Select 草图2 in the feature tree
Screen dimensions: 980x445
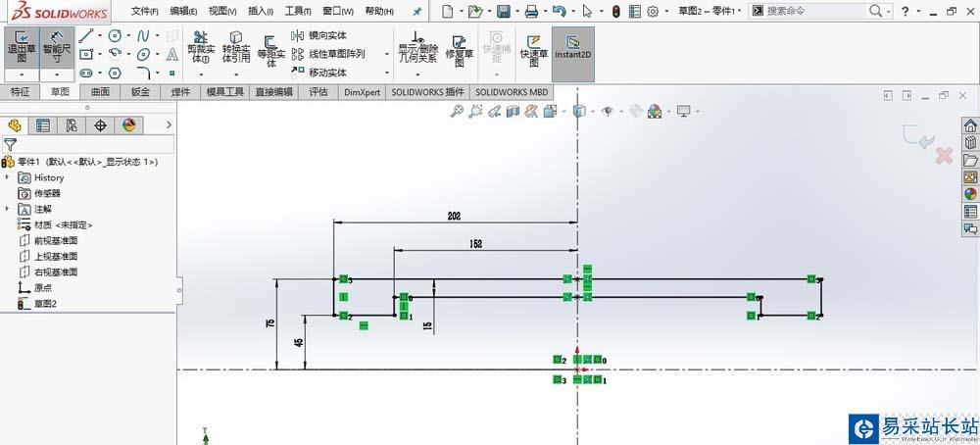coord(38,304)
